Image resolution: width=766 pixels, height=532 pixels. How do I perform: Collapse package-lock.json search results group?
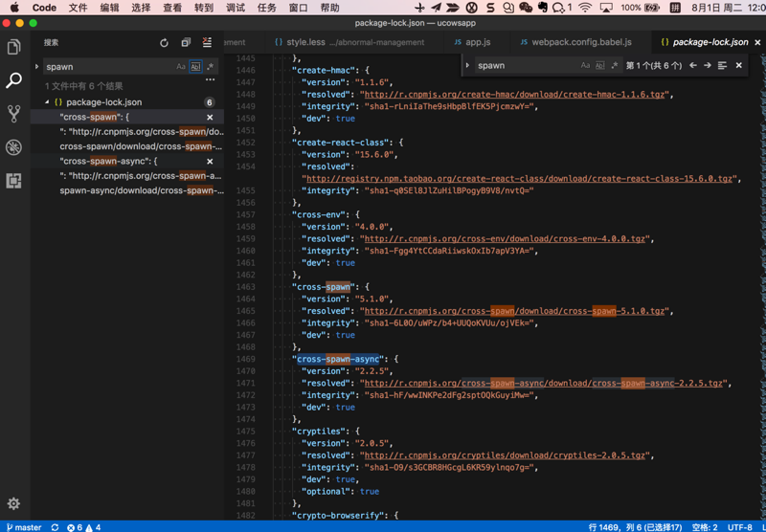click(x=47, y=102)
